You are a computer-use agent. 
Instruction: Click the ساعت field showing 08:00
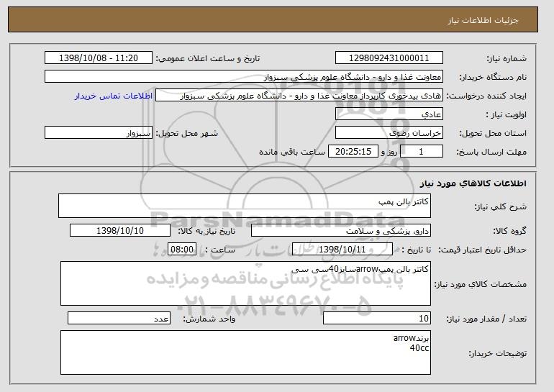coord(182,250)
